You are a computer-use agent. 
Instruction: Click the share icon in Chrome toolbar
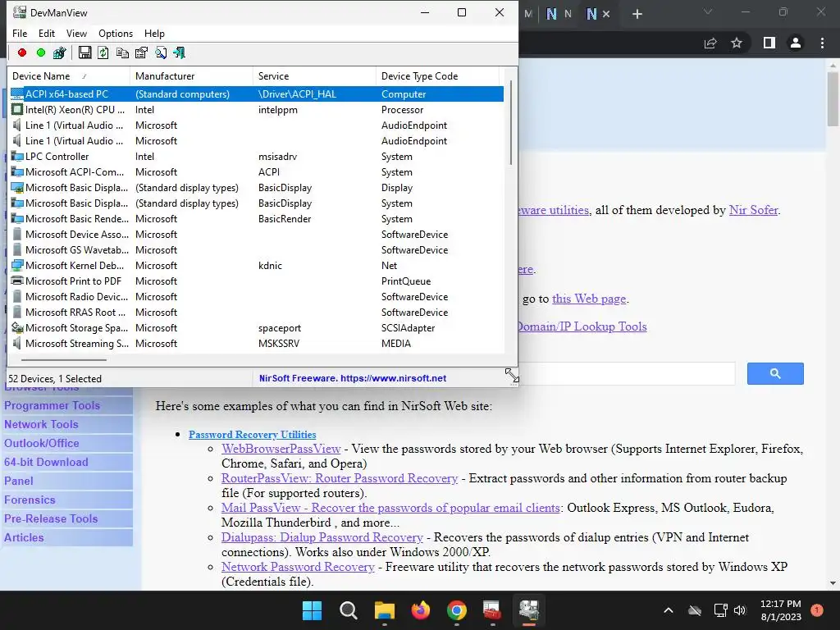[x=710, y=43]
